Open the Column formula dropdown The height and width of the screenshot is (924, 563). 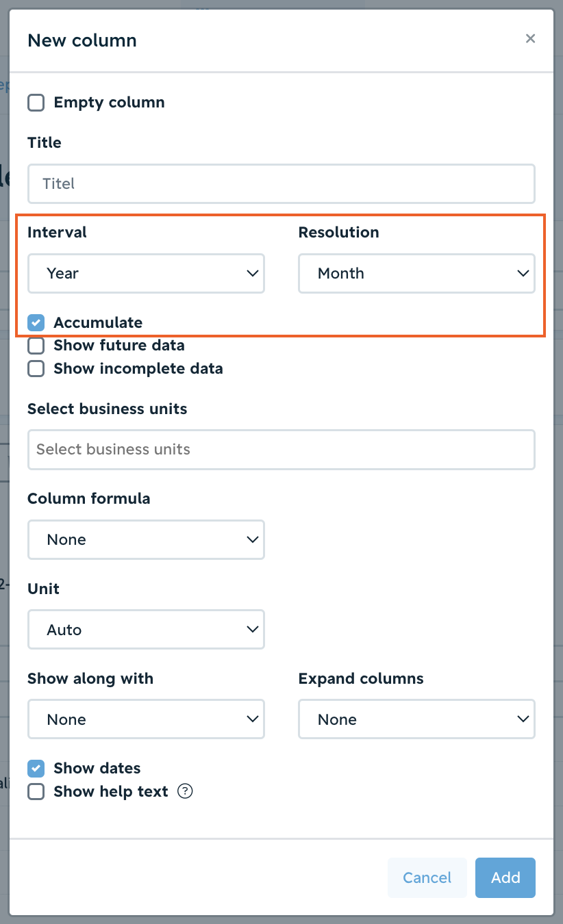(146, 540)
